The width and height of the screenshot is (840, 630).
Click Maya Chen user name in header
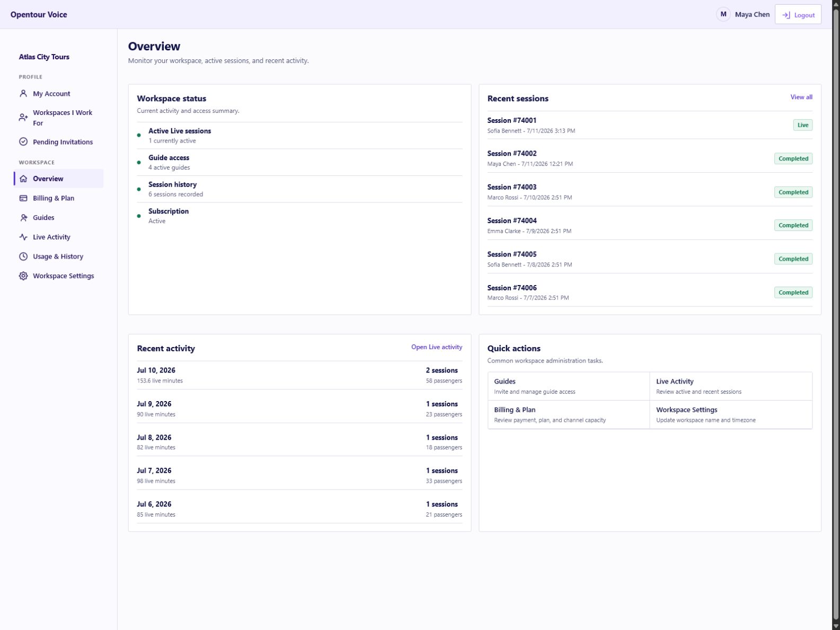[x=752, y=14]
